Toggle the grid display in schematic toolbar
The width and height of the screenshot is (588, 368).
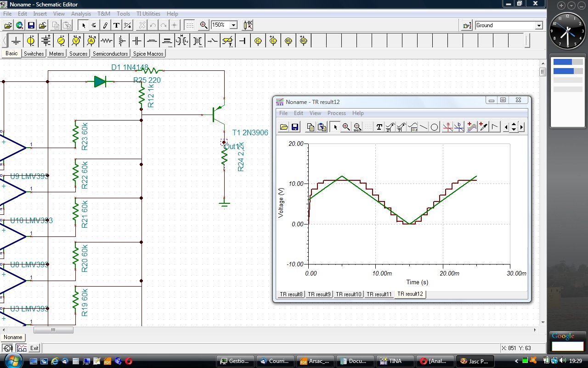(189, 25)
